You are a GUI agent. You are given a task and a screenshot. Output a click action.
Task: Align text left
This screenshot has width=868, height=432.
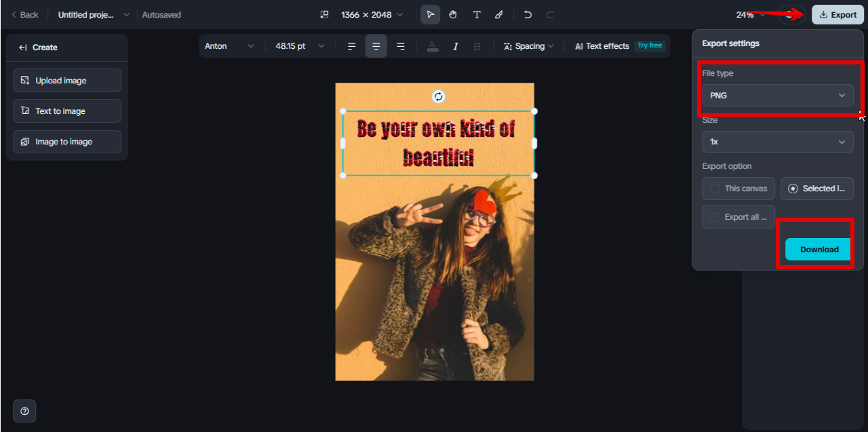[351, 46]
